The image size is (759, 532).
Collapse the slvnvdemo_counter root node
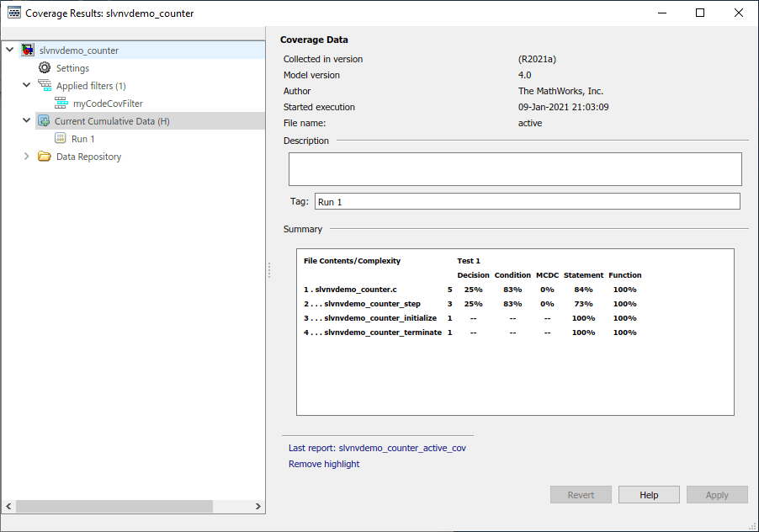pyautogui.click(x=10, y=51)
